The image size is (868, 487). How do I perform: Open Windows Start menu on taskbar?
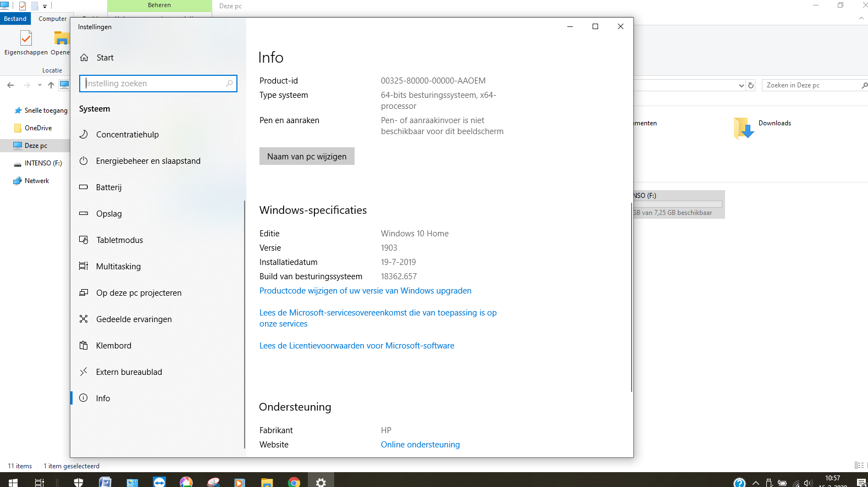[x=13, y=482]
